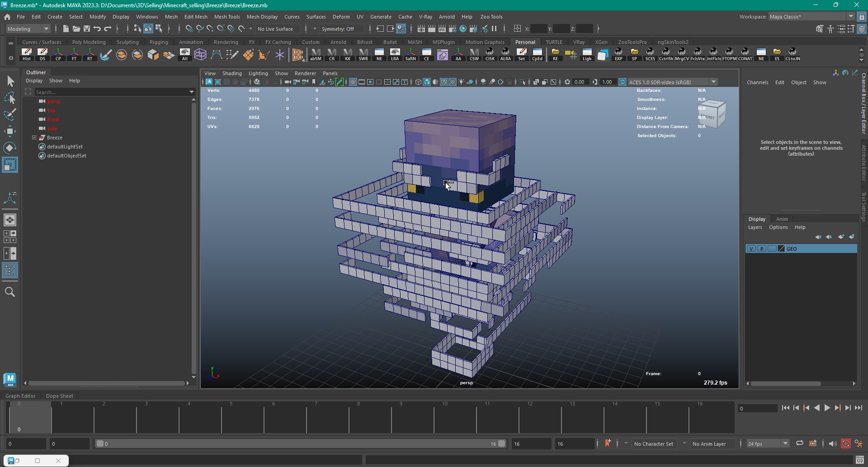868x467 pixels.
Task: Click the LRA shelf button
Action: click(395, 55)
